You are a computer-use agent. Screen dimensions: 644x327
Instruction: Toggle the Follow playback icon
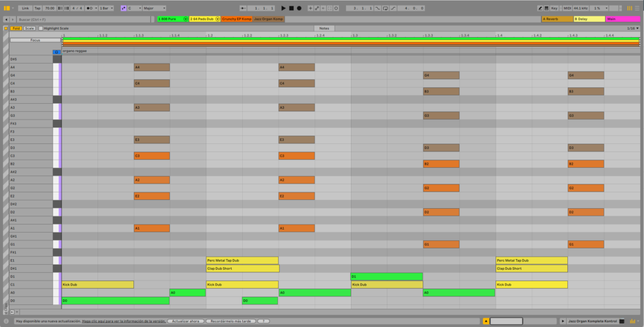pos(243,8)
